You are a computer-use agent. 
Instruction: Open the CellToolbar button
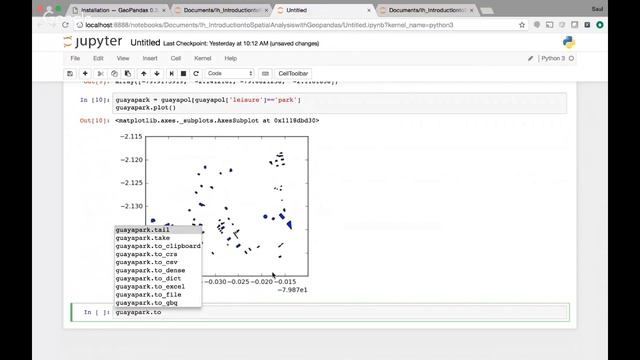[293, 73]
